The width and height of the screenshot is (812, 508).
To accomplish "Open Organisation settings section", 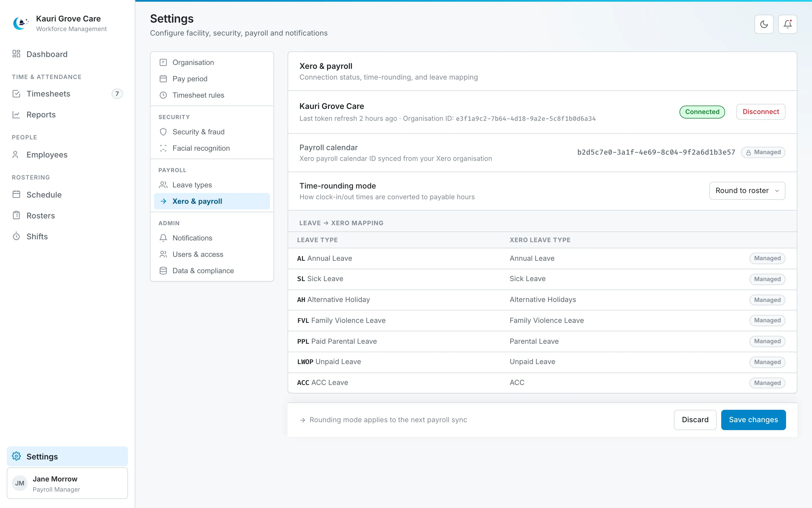I will (212, 62).
